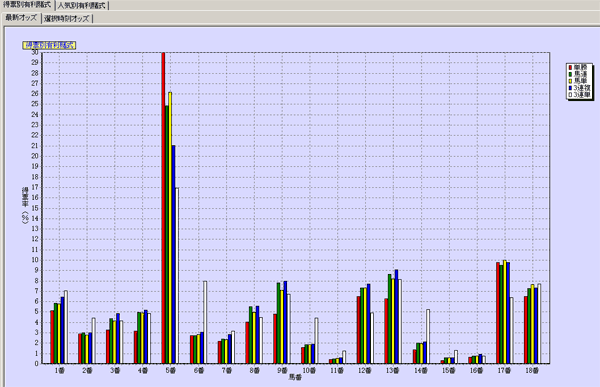Click the vertical y-axis title 得票率(%)
Screen dimensions: 600x387
tap(25, 206)
